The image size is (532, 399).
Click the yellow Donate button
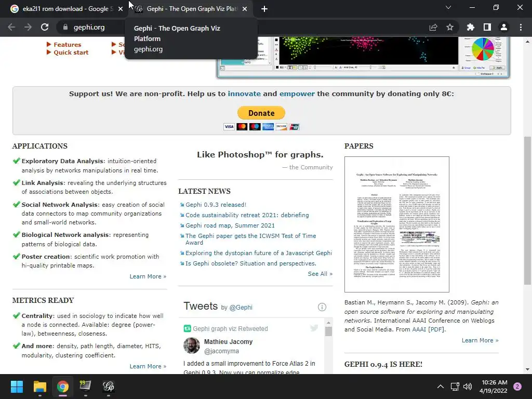pos(261,113)
